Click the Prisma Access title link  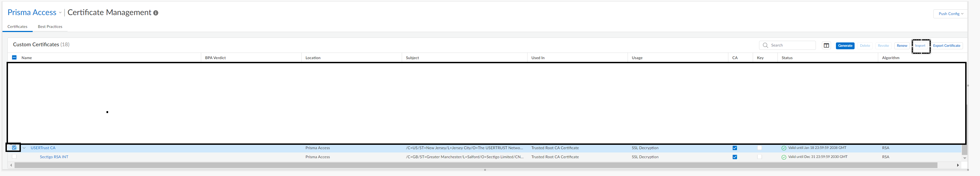tap(32, 13)
